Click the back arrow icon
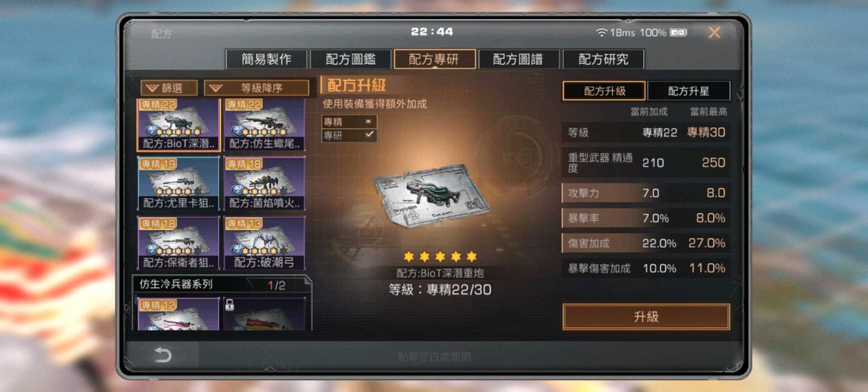This screenshot has width=868, height=392. (x=163, y=355)
